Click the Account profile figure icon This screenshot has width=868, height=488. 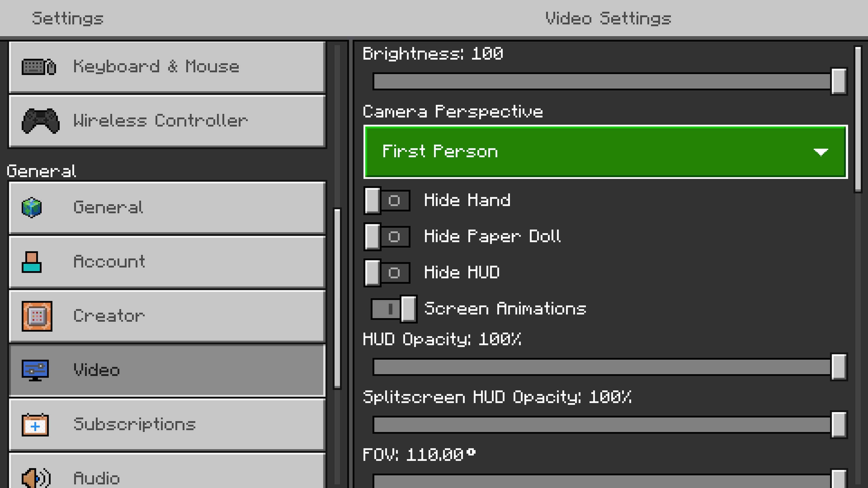click(32, 262)
